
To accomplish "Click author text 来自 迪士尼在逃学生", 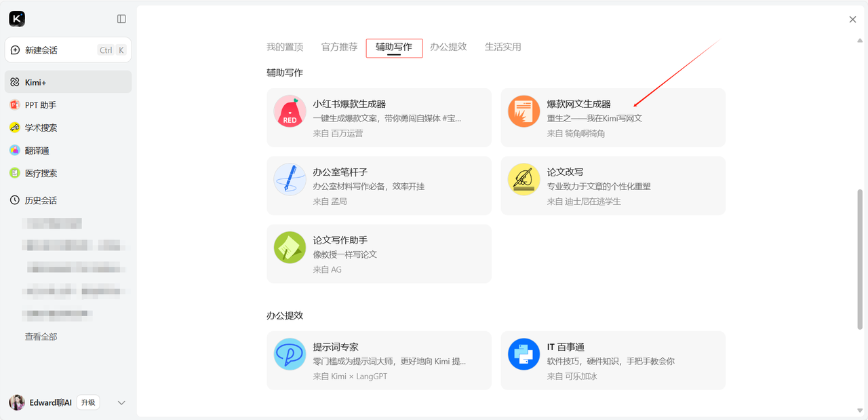I will [584, 202].
